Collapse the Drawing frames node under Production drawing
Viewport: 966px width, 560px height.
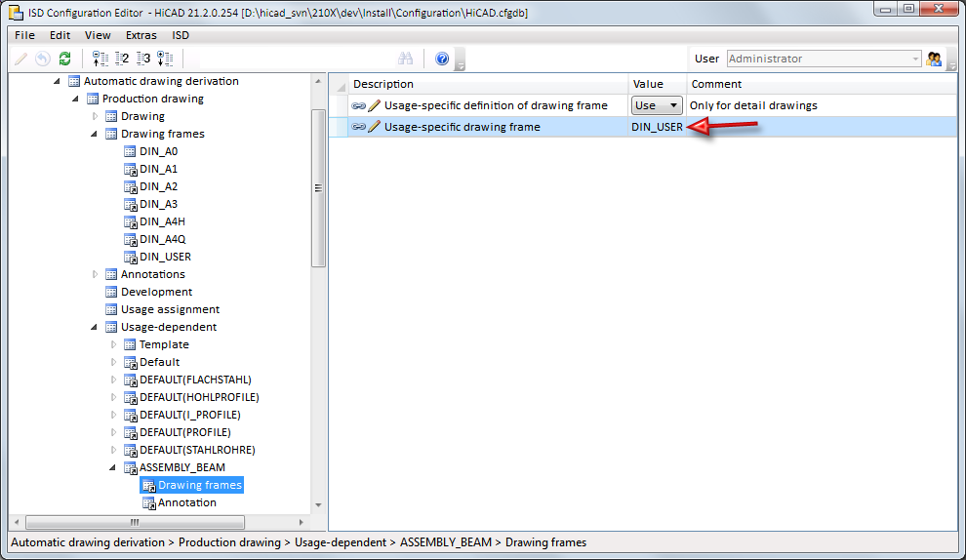pos(94,134)
